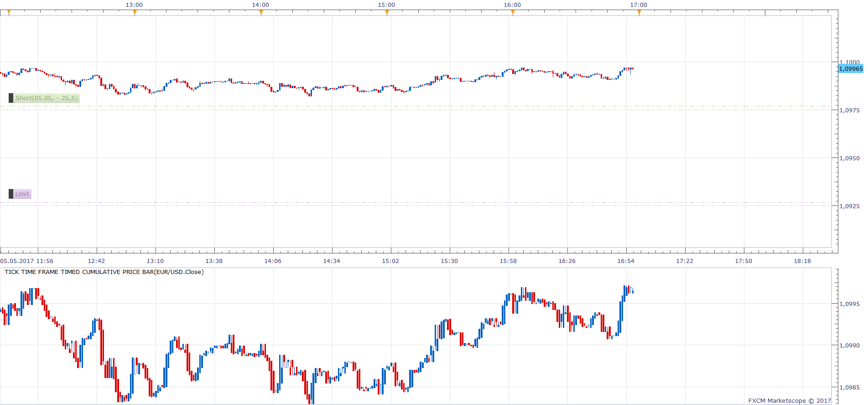Click the 1,0990 label on indicator axis

850,346
